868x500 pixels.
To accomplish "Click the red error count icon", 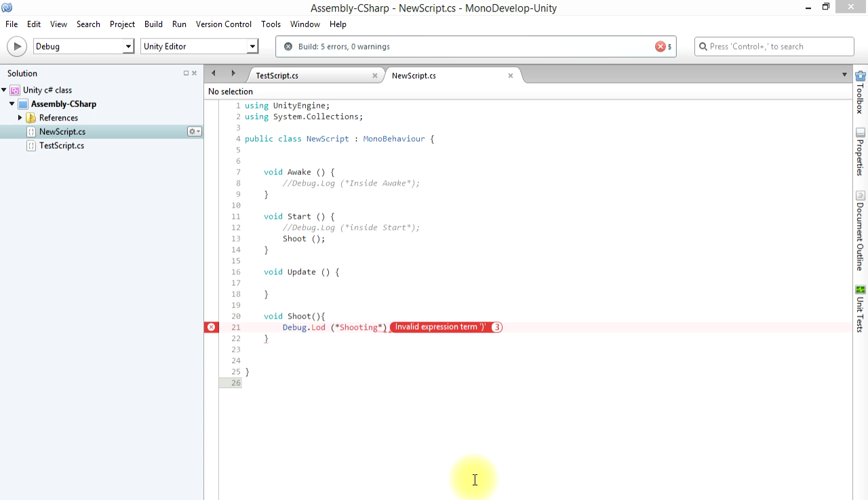I will [x=660, y=46].
